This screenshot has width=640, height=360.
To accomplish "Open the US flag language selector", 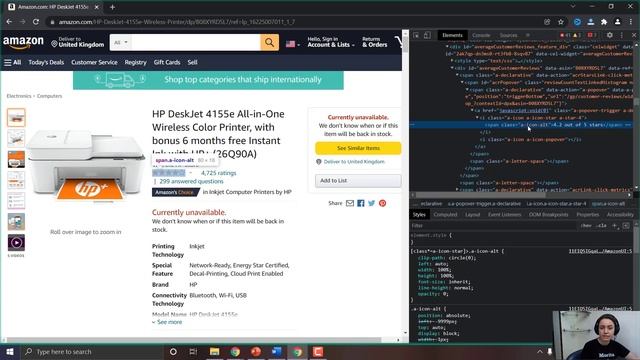I will click(292, 44).
